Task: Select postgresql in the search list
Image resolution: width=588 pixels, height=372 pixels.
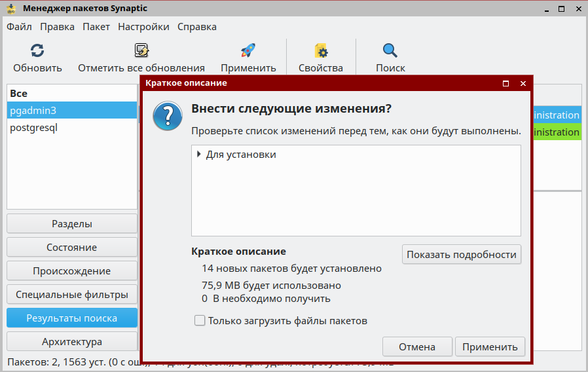Action: tap(72, 128)
